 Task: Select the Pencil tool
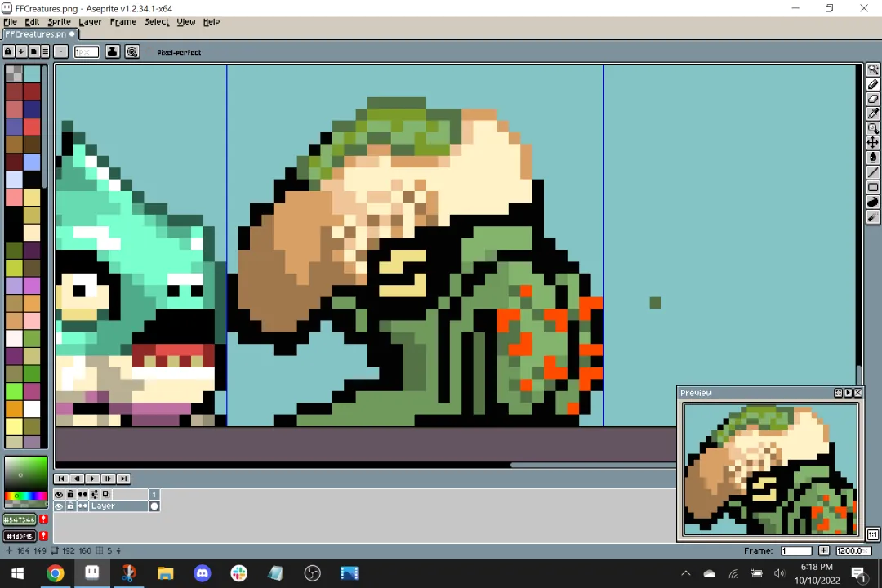point(873,84)
